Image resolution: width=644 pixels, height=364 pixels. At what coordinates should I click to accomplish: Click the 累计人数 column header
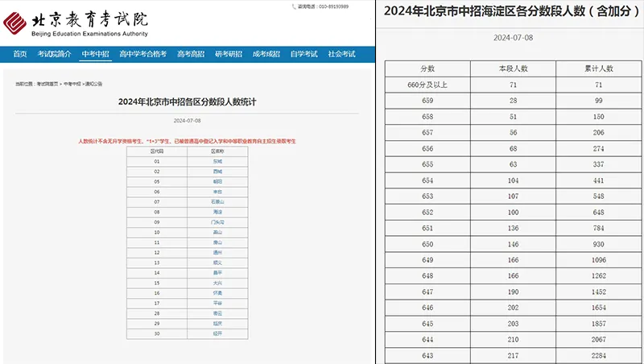599,68
